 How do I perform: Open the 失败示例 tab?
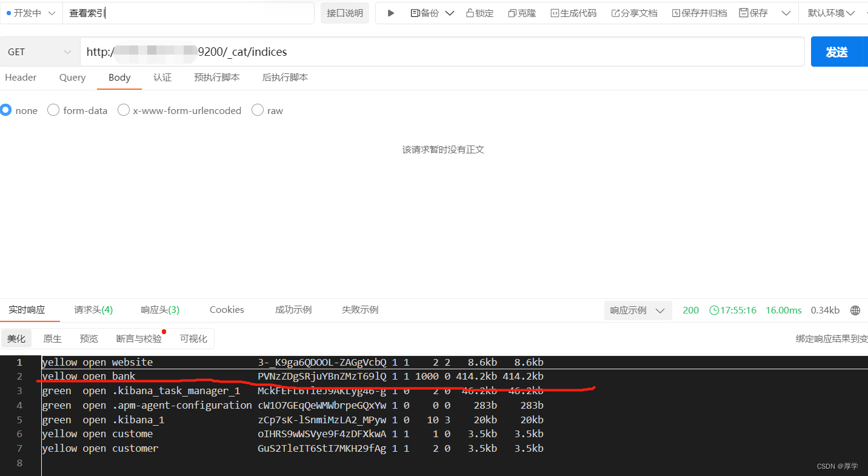tap(360, 310)
